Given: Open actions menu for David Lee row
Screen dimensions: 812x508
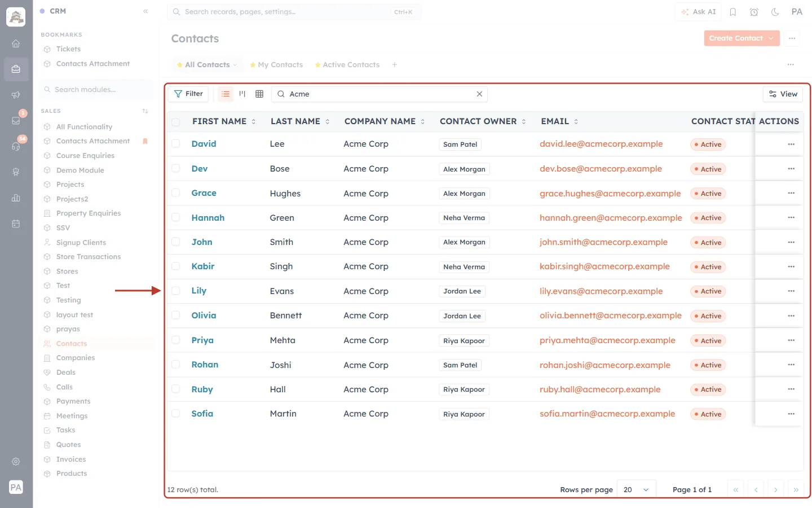Looking at the screenshot, I should coord(791,144).
